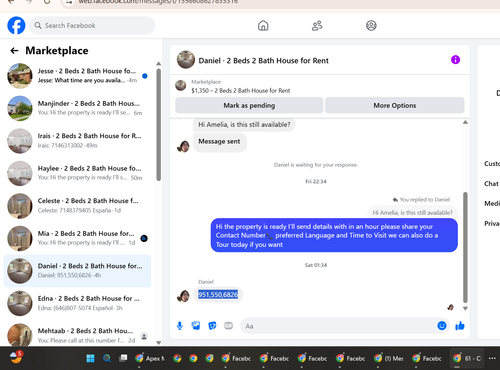Focus the Search Facebook field
The image size is (500, 370).
(92, 25)
